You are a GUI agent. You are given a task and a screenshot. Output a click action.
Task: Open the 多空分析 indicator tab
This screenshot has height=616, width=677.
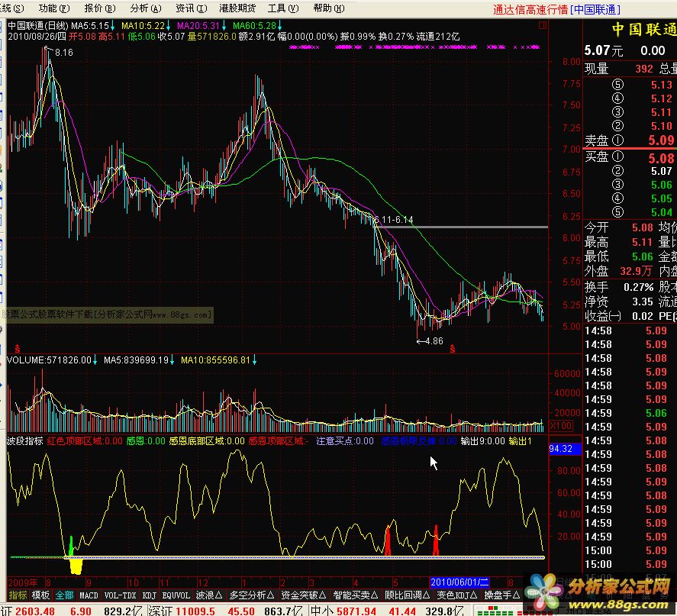(252, 595)
